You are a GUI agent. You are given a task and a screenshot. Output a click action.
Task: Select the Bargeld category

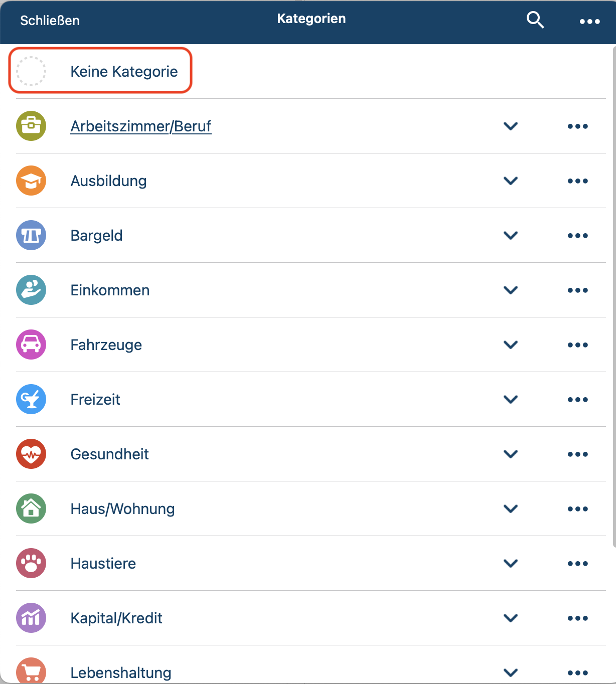click(97, 236)
